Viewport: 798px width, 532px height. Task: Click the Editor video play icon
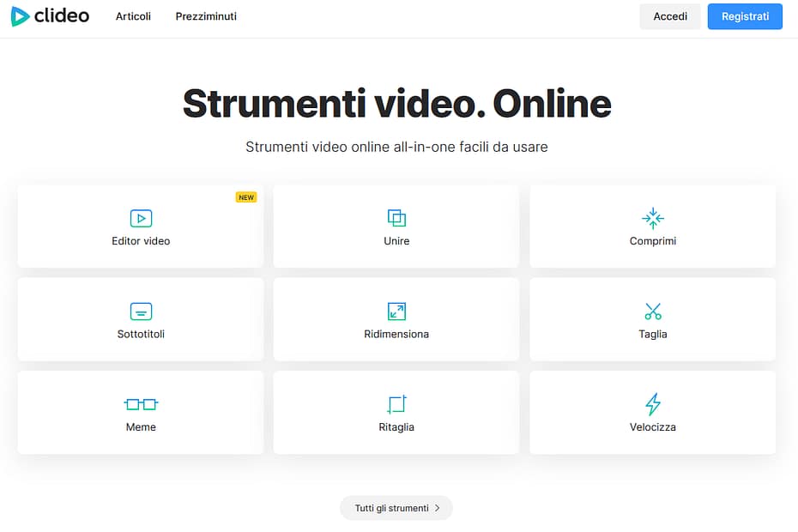[141, 218]
